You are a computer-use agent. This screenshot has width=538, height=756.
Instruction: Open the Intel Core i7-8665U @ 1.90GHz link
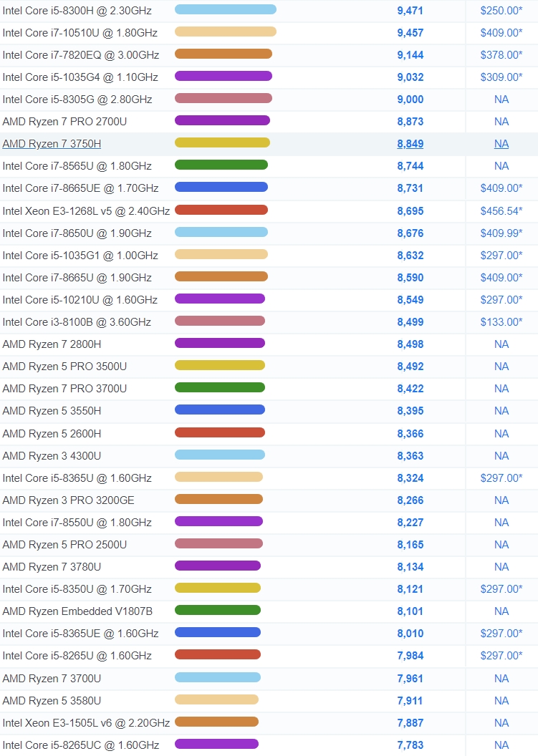(77, 278)
